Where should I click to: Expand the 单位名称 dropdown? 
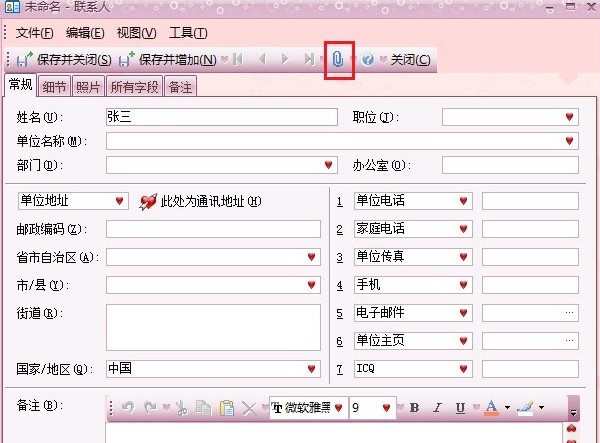pyautogui.click(x=569, y=141)
